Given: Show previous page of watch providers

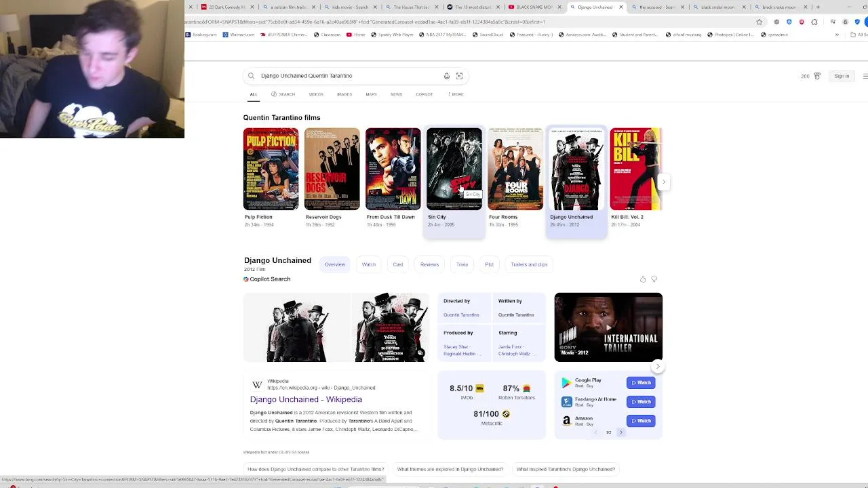Looking at the screenshot, I should (596, 432).
